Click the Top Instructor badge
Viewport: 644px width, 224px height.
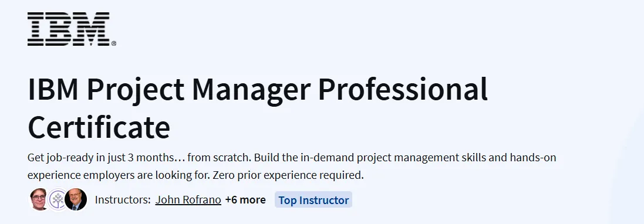click(x=313, y=200)
